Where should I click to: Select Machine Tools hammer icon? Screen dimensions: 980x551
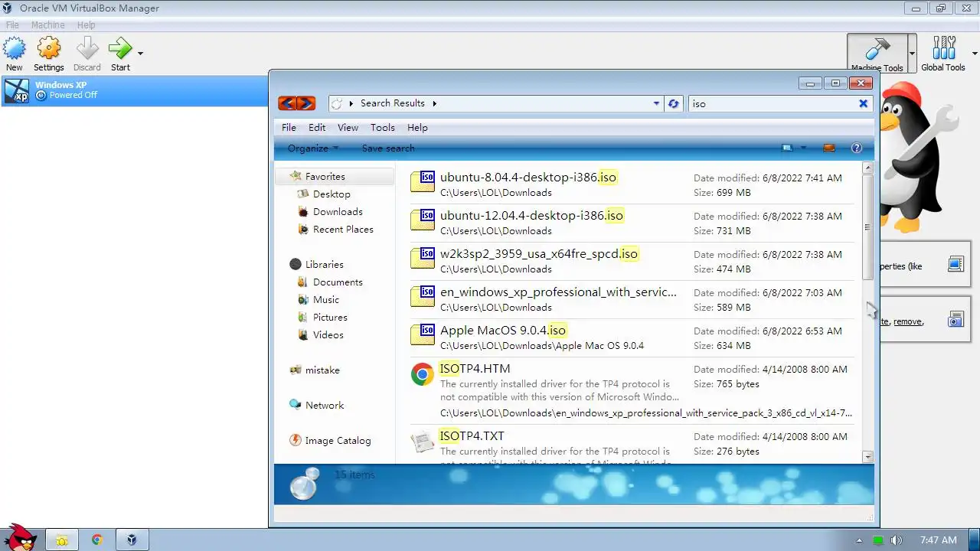877,48
